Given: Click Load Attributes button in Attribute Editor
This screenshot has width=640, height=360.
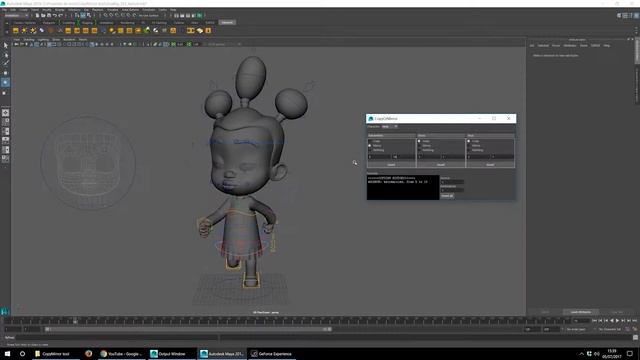Looking at the screenshot, I should coord(580,312).
